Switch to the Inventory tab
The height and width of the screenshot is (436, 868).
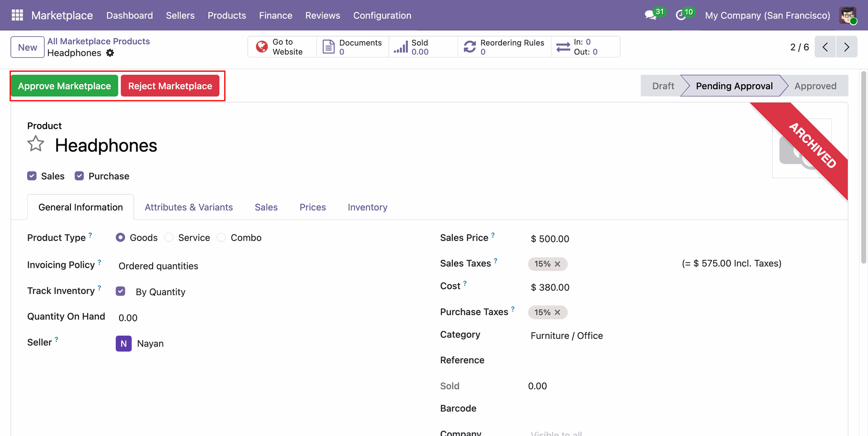click(x=368, y=207)
